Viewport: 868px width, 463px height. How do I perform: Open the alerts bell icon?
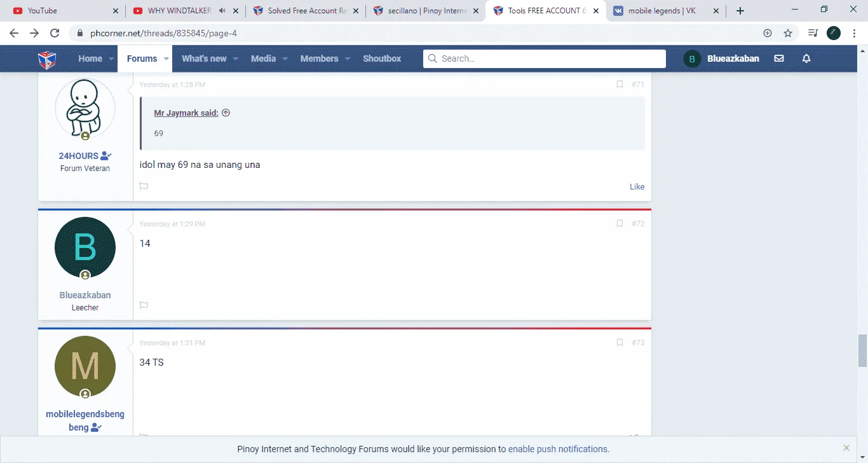(x=806, y=59)
